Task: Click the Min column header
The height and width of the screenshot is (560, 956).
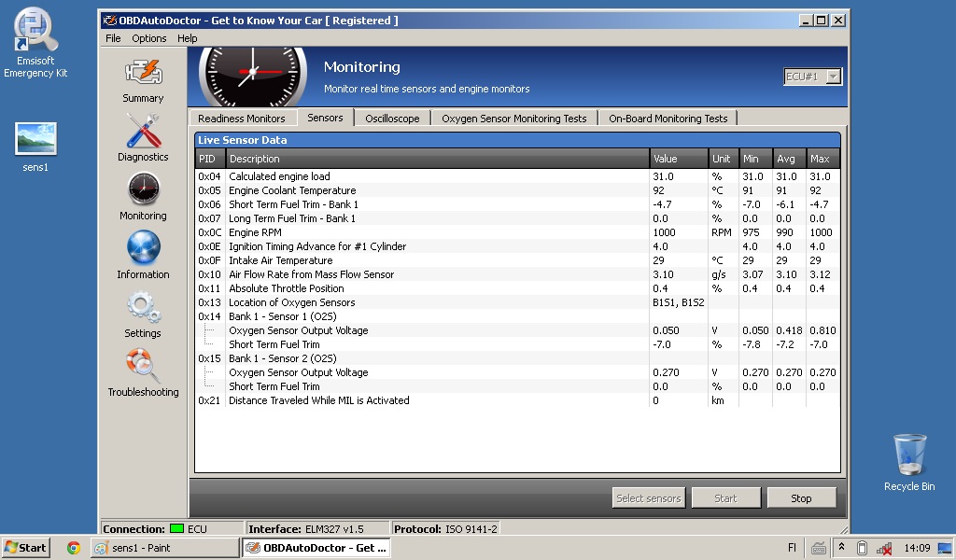Action: (755, 159)
